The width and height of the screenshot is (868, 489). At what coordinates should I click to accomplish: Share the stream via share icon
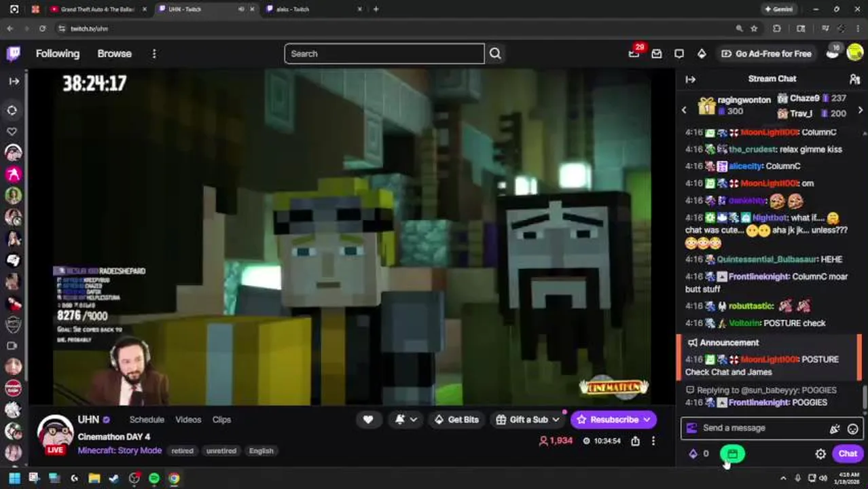point(635,441)
